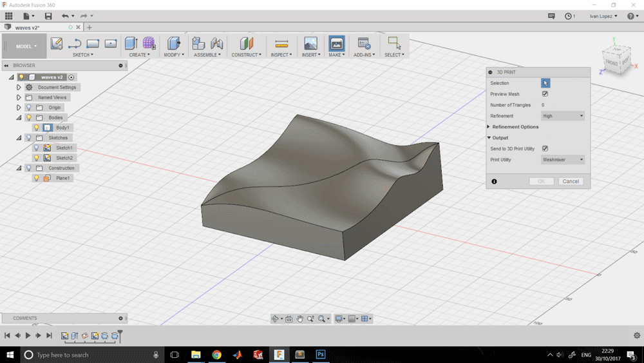Image resolution: width=644 pixels, height=363 pixels.
Task: Click the Press Pull modify icon
Action: pos(173,43)
